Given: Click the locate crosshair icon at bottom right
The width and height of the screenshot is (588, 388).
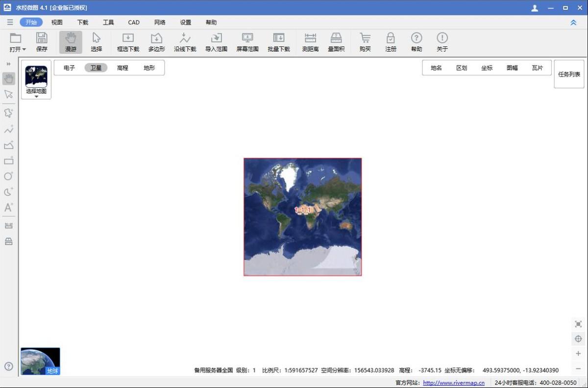Looking at the screenshot, I should click(578, 339).
